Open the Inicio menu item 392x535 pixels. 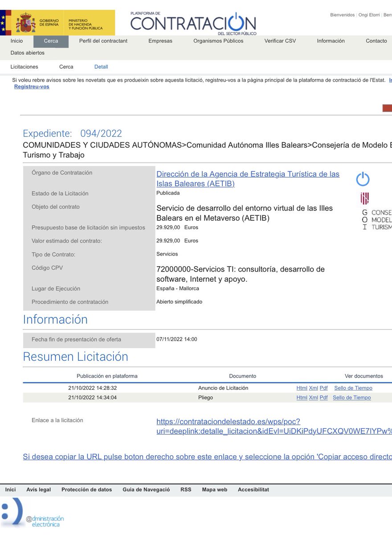(x=16, y=41)
